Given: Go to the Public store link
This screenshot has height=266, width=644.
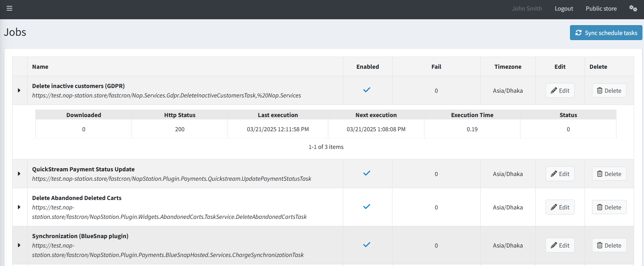Looking at the screenshot, I should coord(601,9).
